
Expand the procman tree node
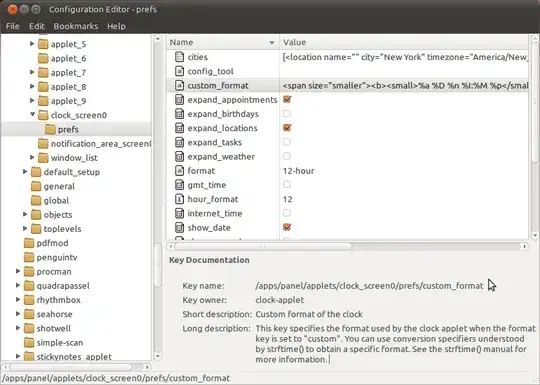(x=18, y=271)
